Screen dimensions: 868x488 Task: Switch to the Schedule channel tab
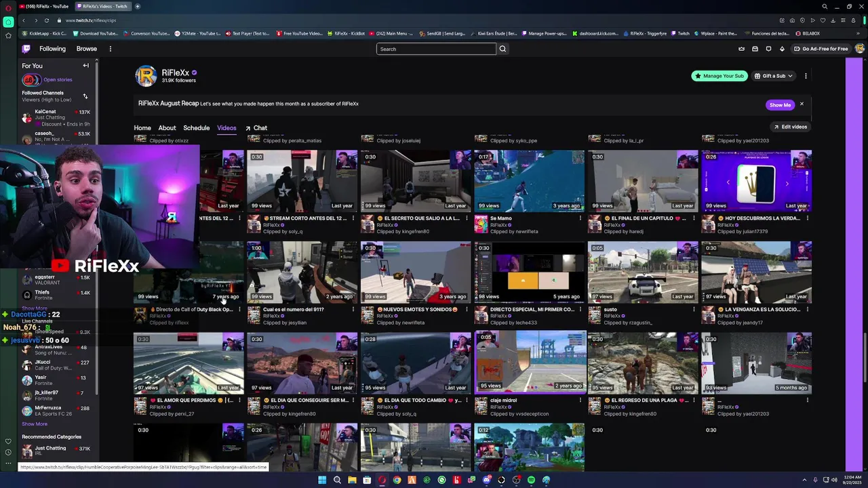[197, 128]
